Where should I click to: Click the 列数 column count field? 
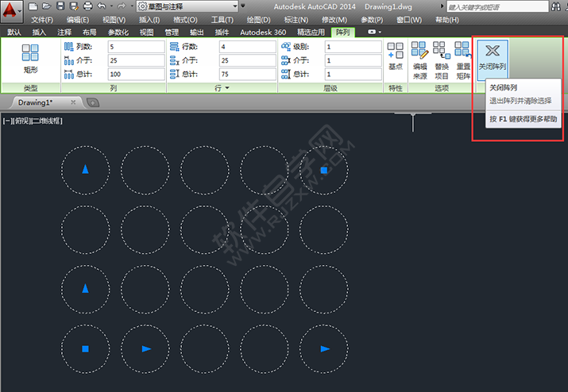136,47
